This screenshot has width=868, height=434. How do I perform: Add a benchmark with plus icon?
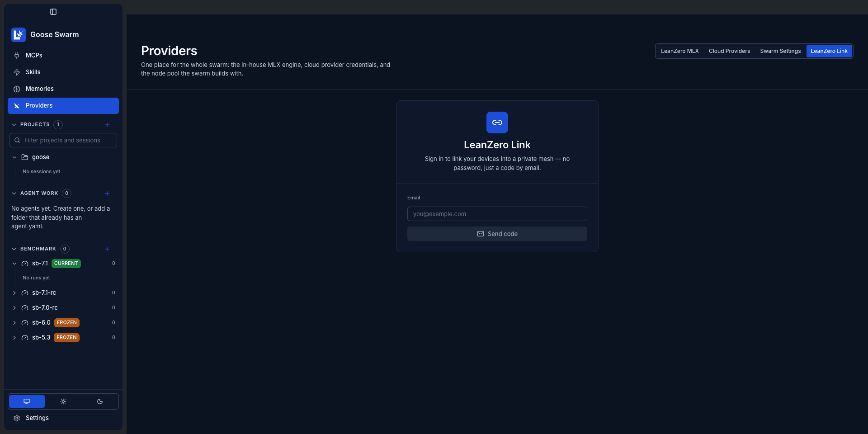click(107, 249)
